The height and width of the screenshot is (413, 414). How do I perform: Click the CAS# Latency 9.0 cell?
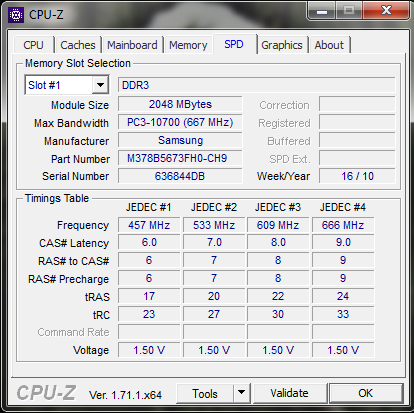click(343, 242)
